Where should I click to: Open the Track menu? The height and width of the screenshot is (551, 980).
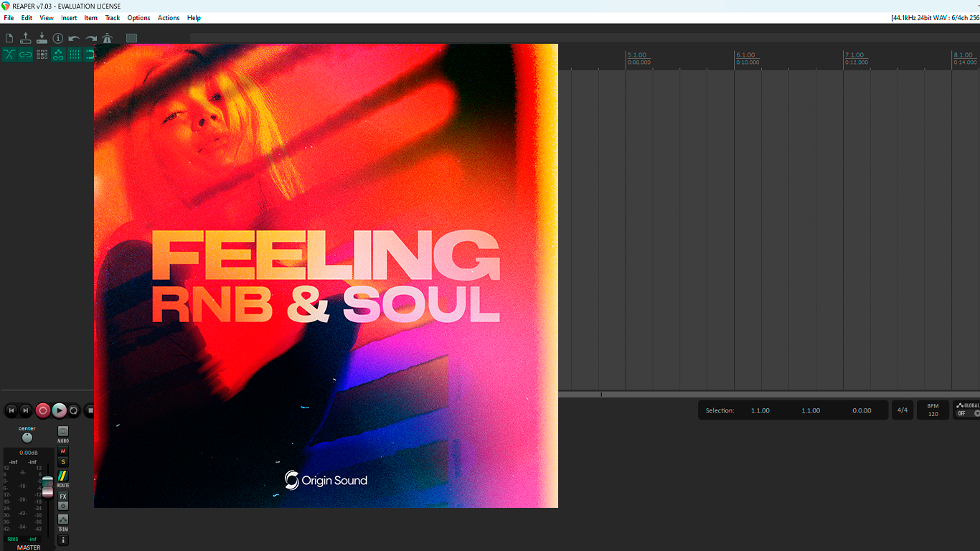click(x=113, y=18)
